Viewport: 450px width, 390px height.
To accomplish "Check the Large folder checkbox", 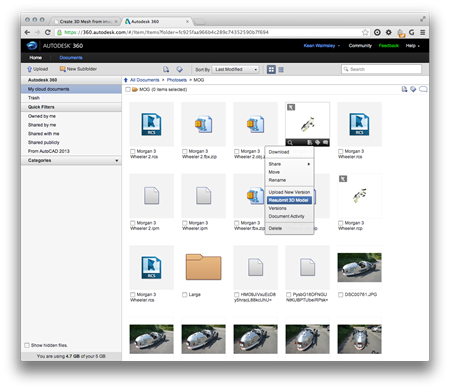I will pos(185,295).
